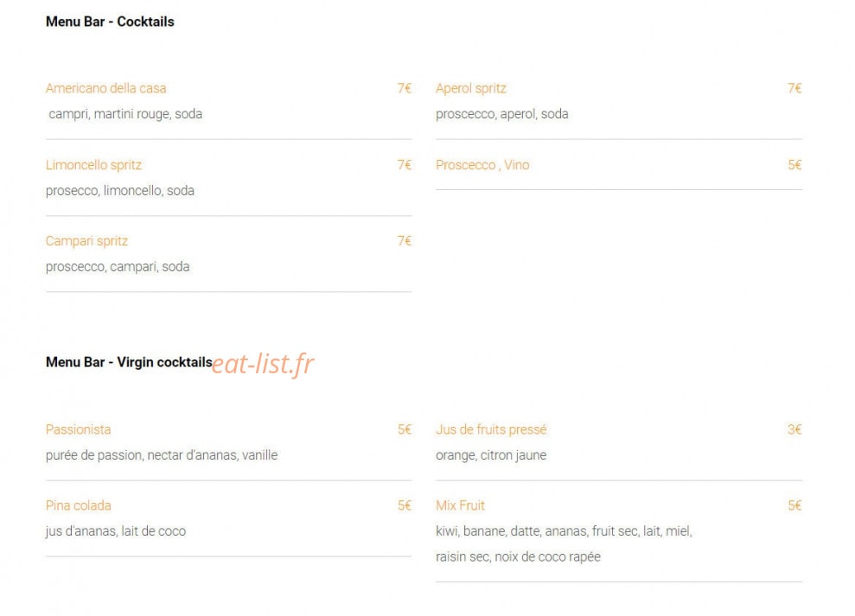Click the Menu Bar - Virgin cocktails heading
Image resolution: width=855 pixels, height=616 pixels.
(x=129, y=363)
